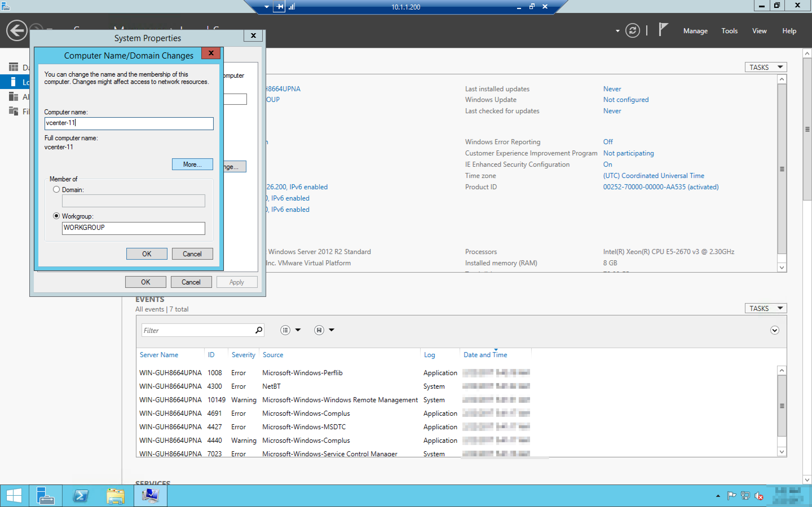Click the events list vertical scrollbar
The image size is (812, 507).
(x=782, y=406)
